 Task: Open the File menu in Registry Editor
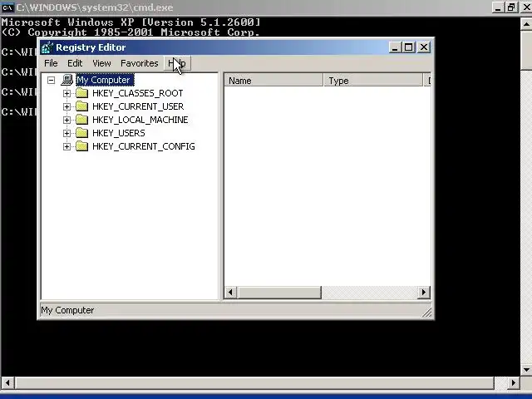[x=51, y=63]
